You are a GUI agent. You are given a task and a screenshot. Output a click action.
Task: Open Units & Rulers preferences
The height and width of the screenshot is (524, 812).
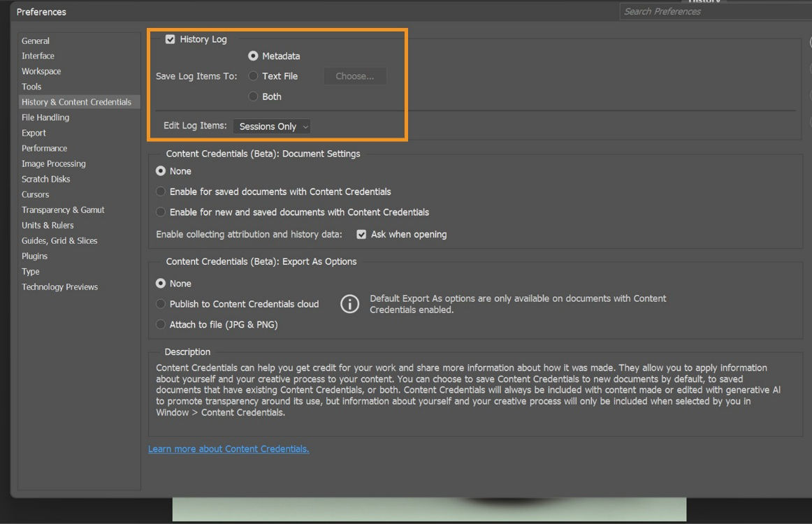click(x=48, y=225)
